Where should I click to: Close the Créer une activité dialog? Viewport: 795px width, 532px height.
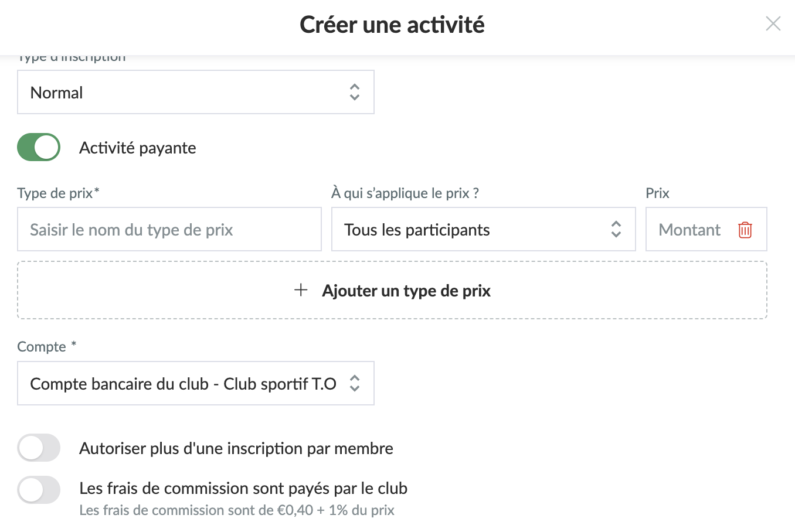click(x=773, y=24)
